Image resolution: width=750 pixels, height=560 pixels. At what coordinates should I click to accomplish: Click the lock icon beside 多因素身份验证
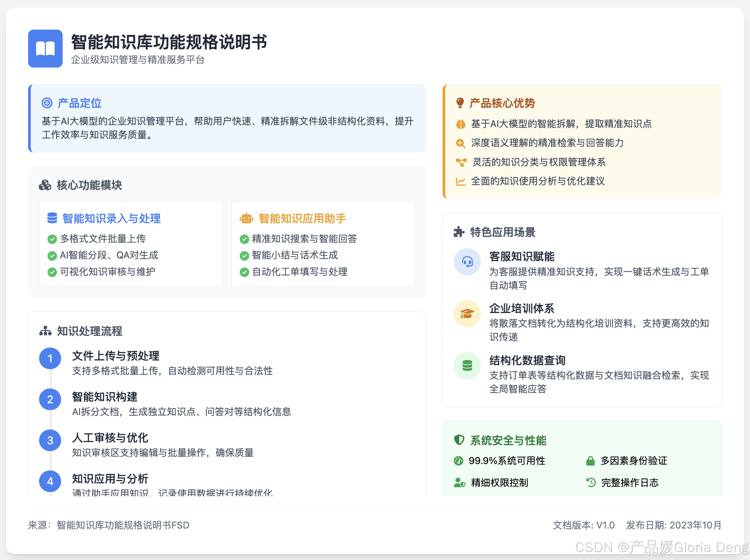pos(590,461)
